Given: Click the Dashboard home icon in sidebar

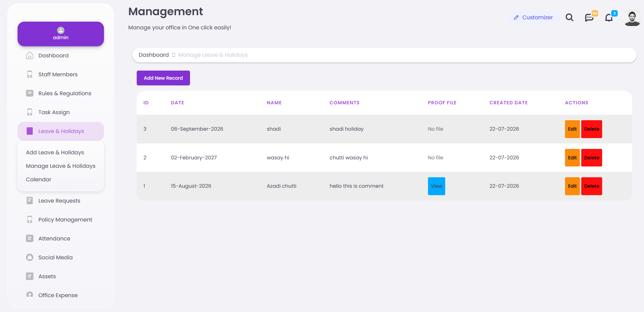Looking at the screenshot, I should click(x=30, y=55).
